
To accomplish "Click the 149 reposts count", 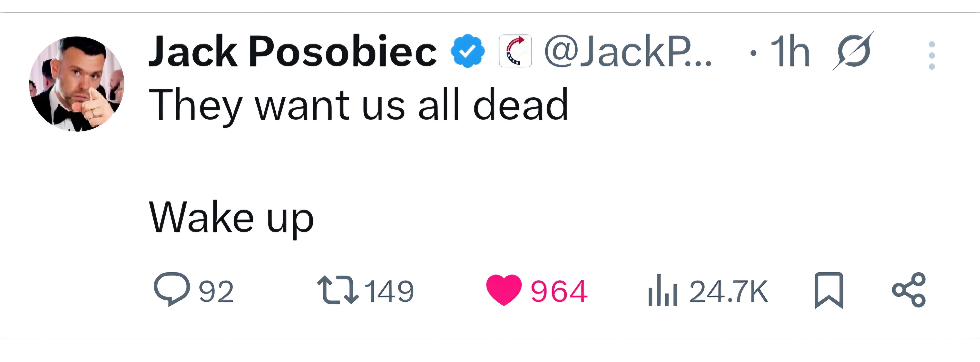I will 389,292.
